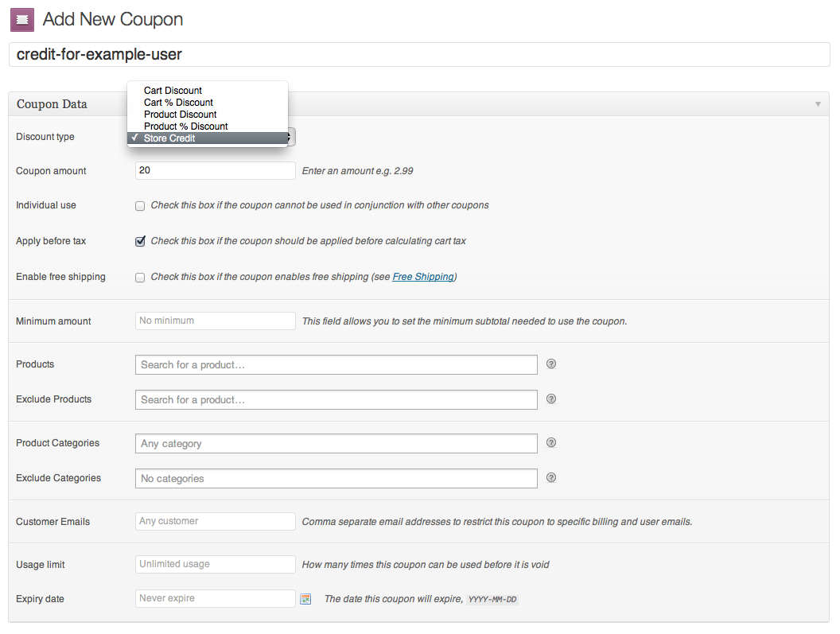The image size is (840, 634).
Task: Show help tooltip for Product Categories field
Action: click(x=551, y=442)
